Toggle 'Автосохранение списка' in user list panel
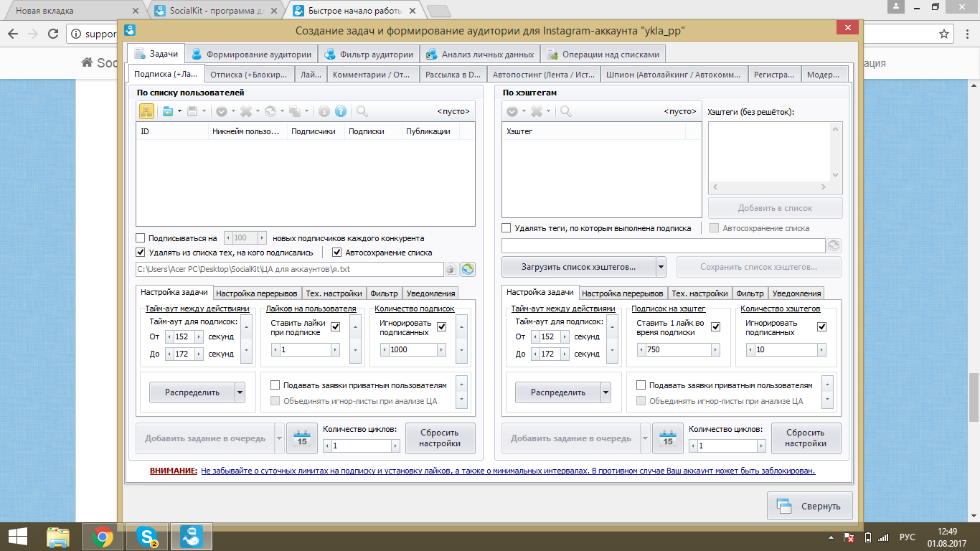Viewport: 980px width, 551px height. pyautogui.click(x=337, y=253)
